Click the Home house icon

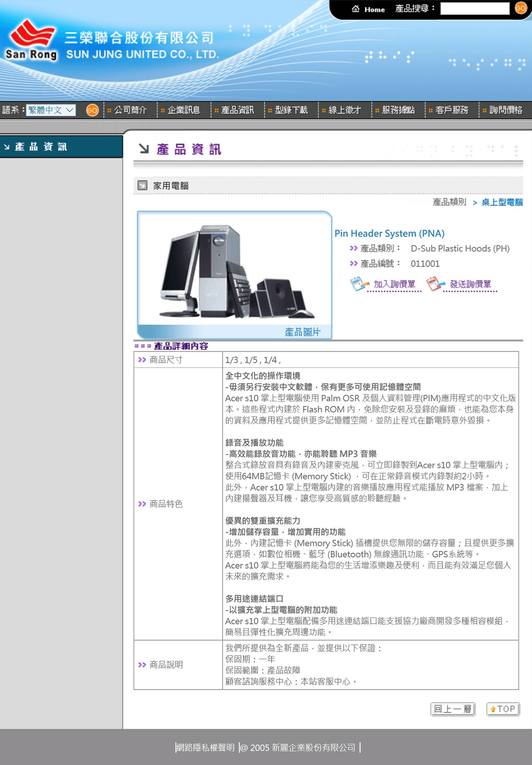pos(355,9)
